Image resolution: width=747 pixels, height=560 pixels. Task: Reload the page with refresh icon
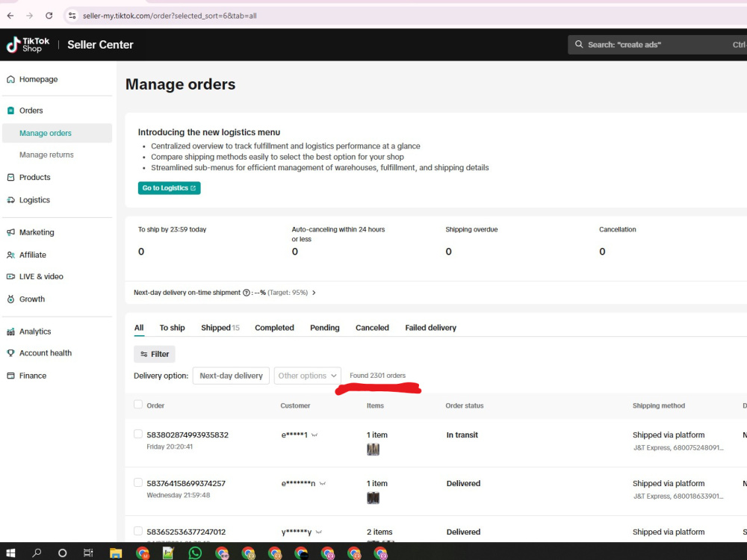(49, 16)
